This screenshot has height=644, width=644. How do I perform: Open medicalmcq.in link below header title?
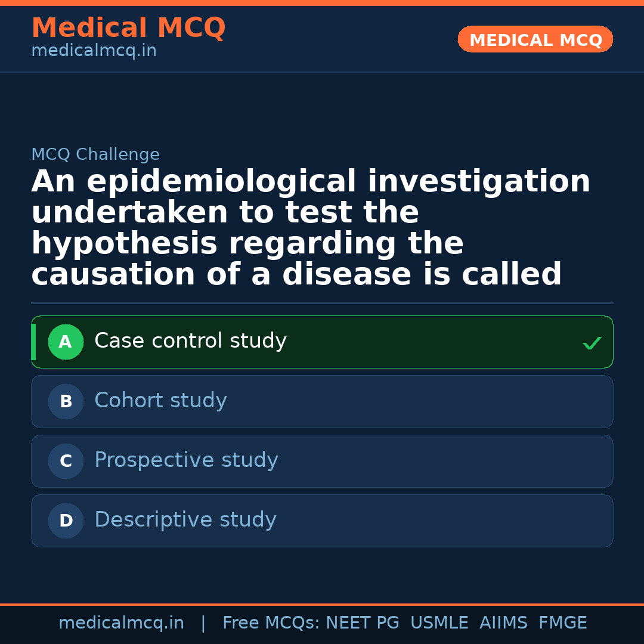pyautogui.click(x=94, y=51)
